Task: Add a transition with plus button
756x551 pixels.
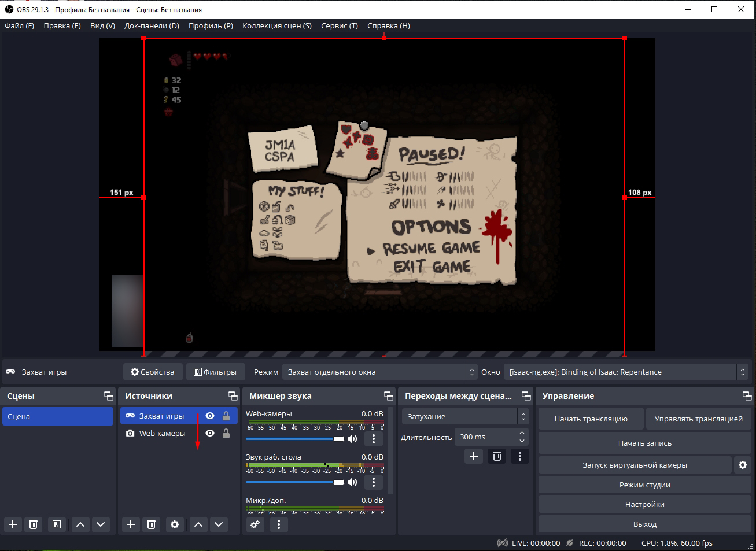Action: (473, 456)
